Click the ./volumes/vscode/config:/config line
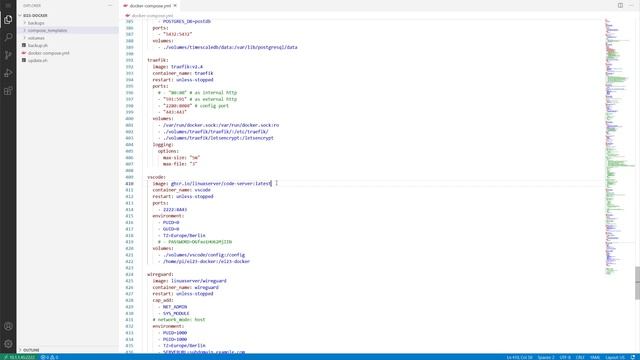Image resolution: width=640 pixels, height=360 pixels. click(x=202, y=255)
